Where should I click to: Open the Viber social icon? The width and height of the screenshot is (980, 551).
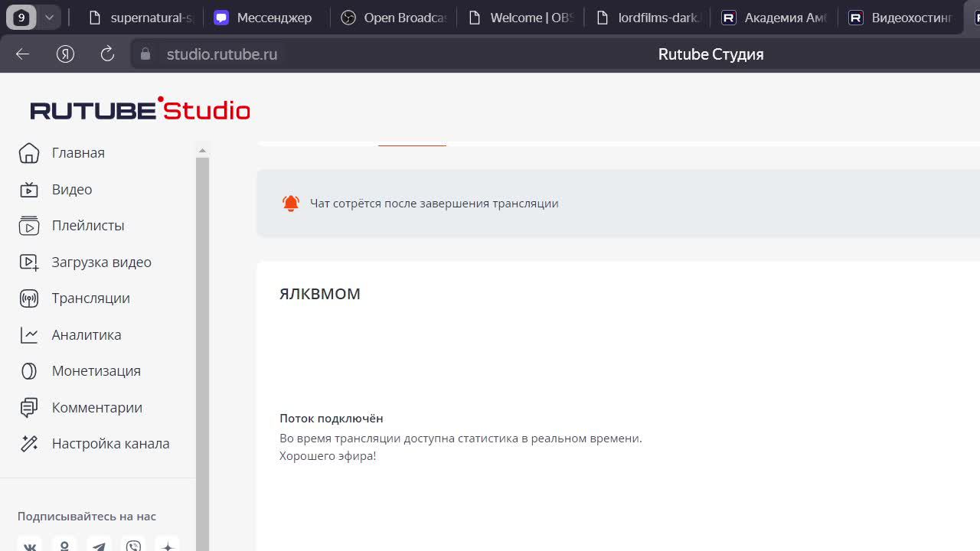tap(133, 546)
